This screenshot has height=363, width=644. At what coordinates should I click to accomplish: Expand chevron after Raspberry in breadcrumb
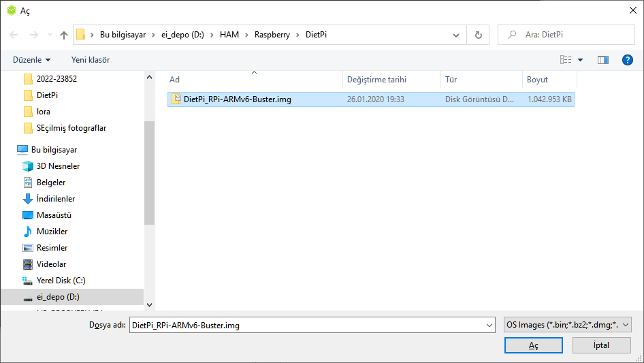(x=297, y=35)
